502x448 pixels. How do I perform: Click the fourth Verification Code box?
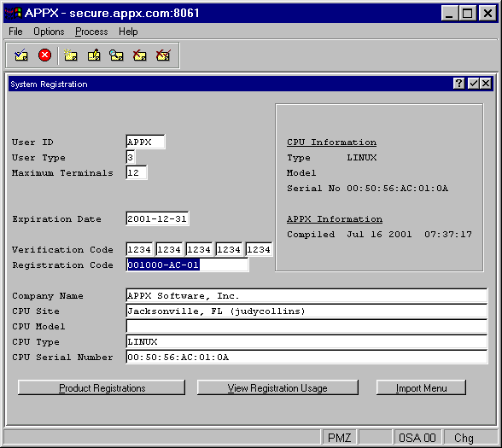(229, 249)
